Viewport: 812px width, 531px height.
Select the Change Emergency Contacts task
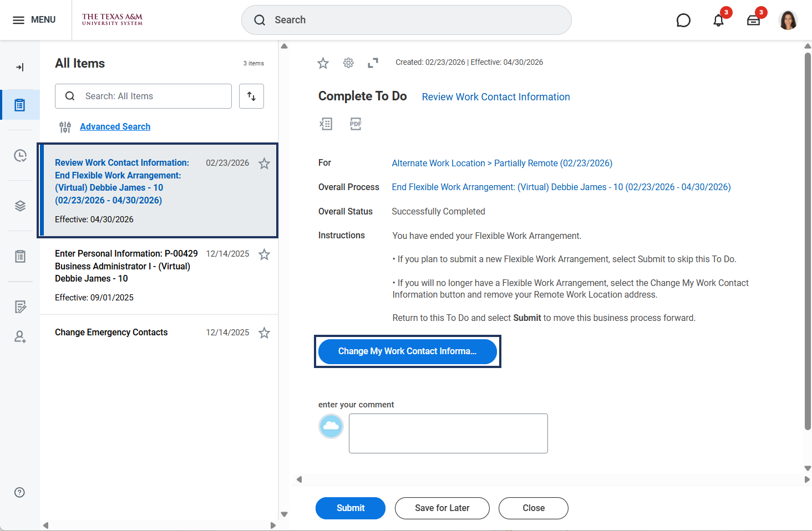pyautogui.click(x=111, y=333)
